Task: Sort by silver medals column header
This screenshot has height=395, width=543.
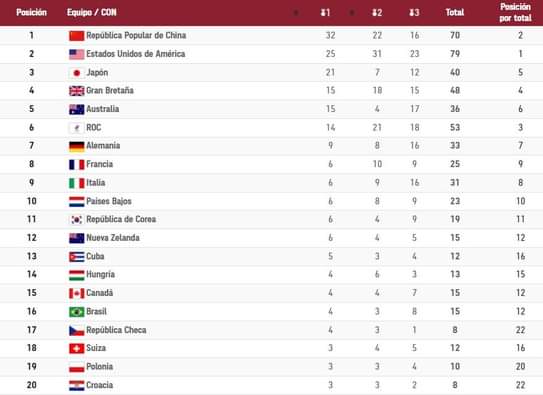Action: (377, 13)
